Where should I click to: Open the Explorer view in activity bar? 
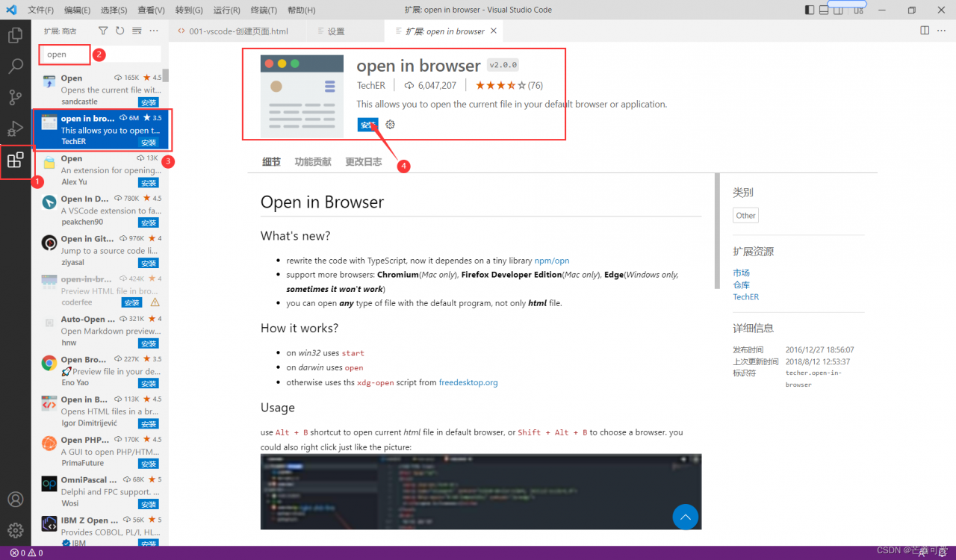tap(15, 35)
